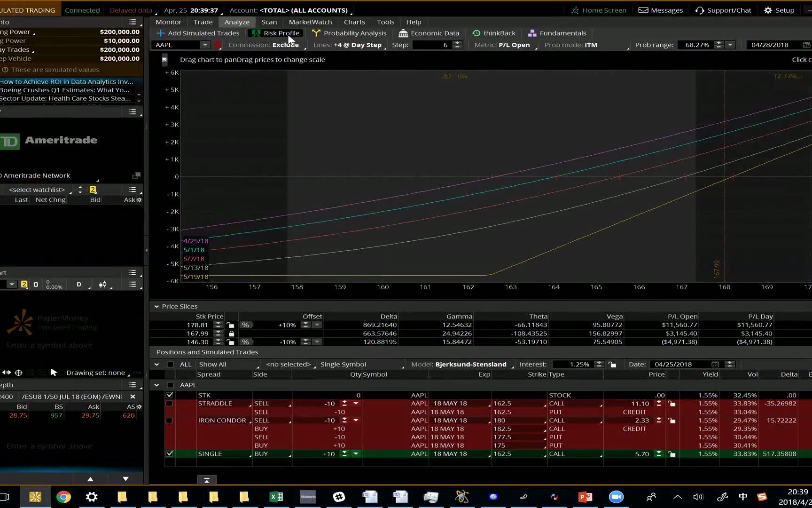Uncheck the SINGLE row checkbox
Viewport: 812px width, 508px height.
170,454
